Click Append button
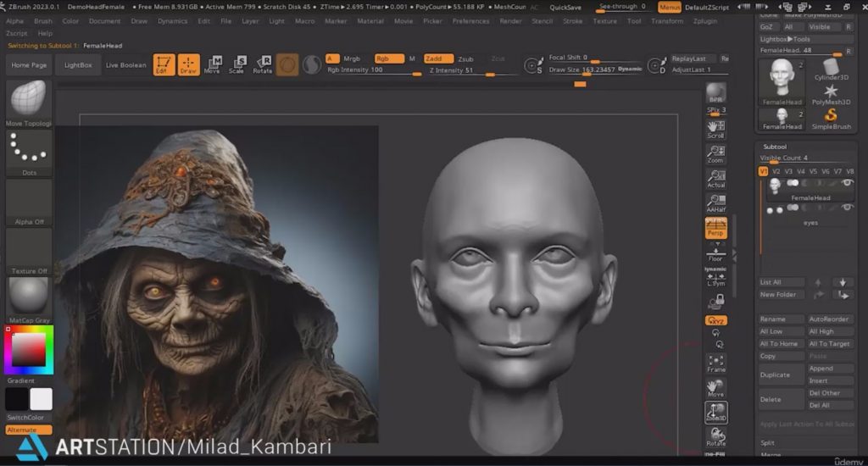Image resolution: width=868 pixels, height=466 pixels. (830, 369)
